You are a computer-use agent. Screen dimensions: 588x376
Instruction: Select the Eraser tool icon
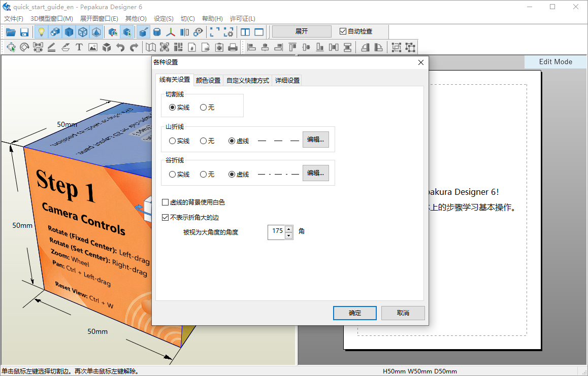point(66,47)
